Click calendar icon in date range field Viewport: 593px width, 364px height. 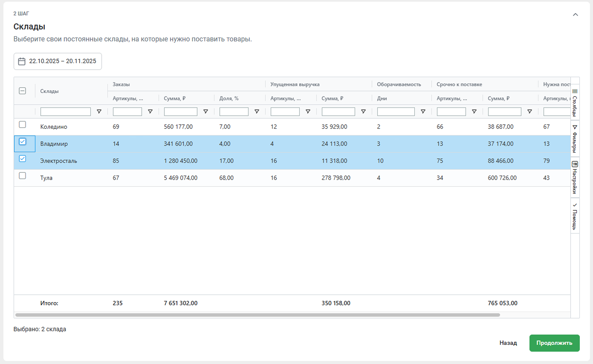(x=22, y=61)
